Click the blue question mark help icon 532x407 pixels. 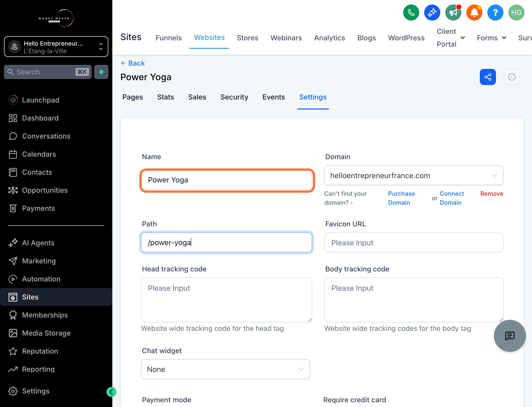(x=495, y=13)
